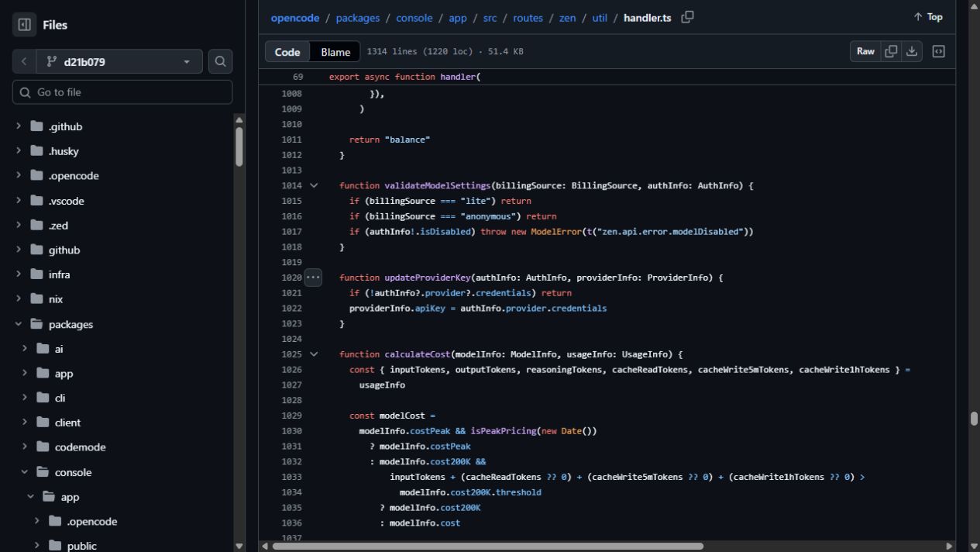Open line 1020 actions ellipsis menu

[313, 278]
